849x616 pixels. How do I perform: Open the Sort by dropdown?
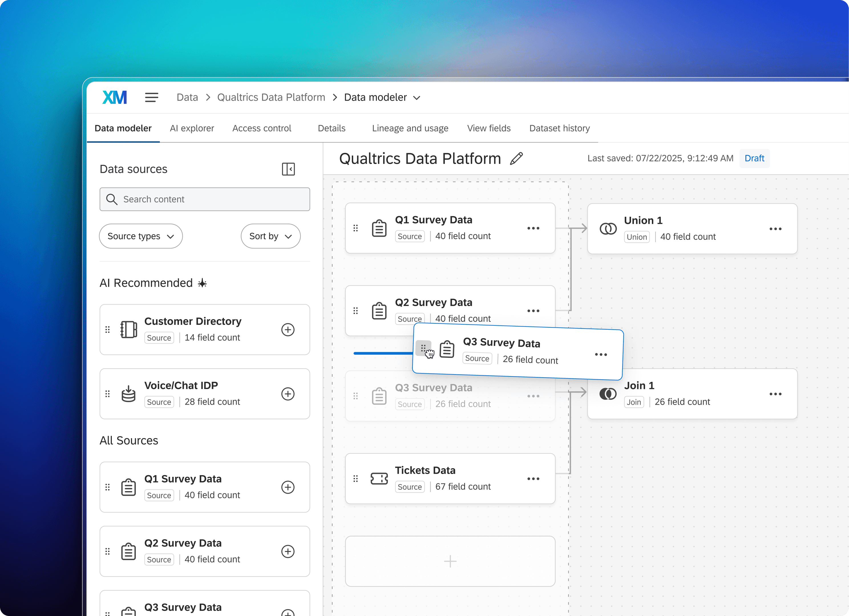pos(270,236)
